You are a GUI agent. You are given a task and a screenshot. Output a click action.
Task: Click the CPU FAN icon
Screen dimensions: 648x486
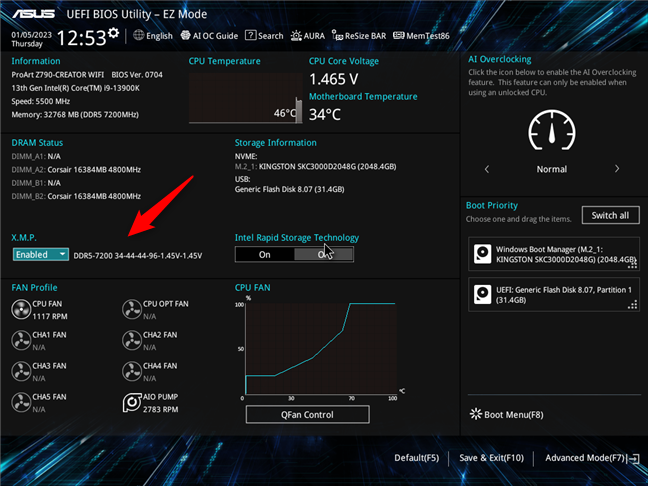(x=21, y=310)
